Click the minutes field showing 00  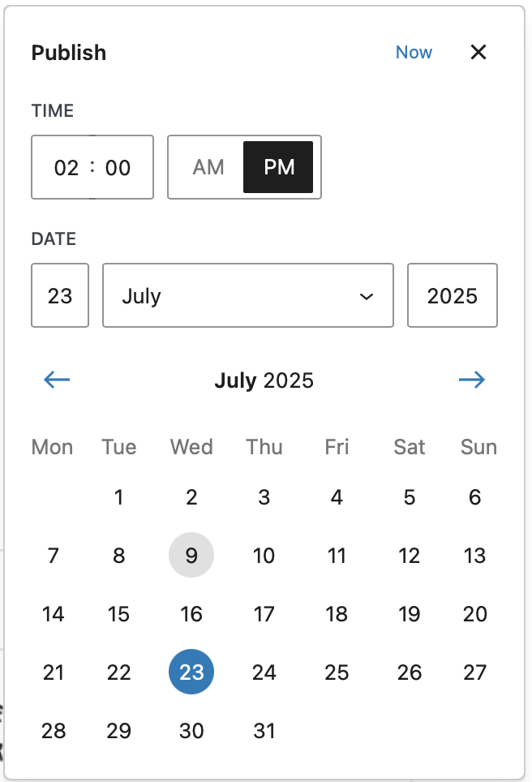click(x=118, y=168)
